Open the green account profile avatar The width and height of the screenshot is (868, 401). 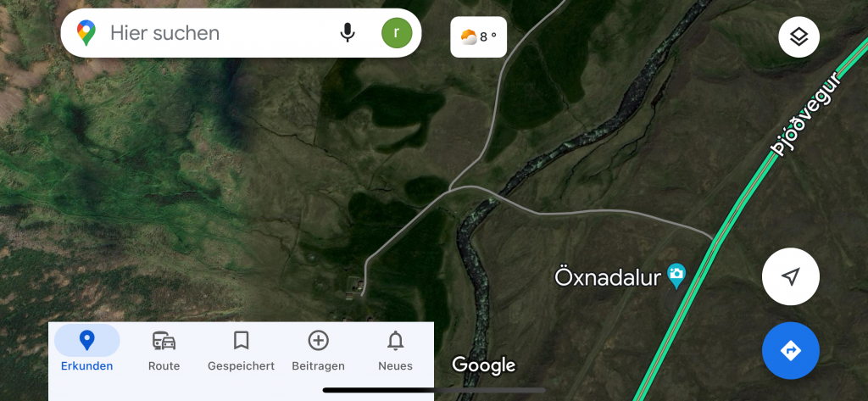(x=397, y=33)
